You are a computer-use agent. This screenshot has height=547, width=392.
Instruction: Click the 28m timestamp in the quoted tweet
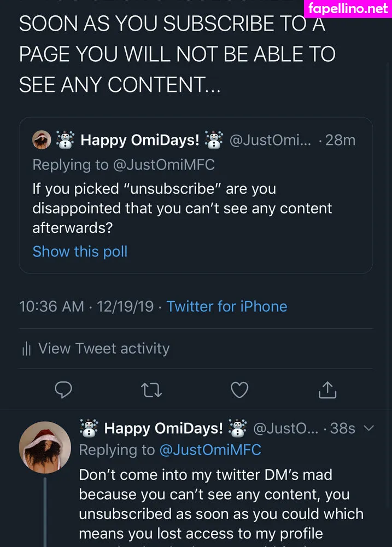coord(340,140)
